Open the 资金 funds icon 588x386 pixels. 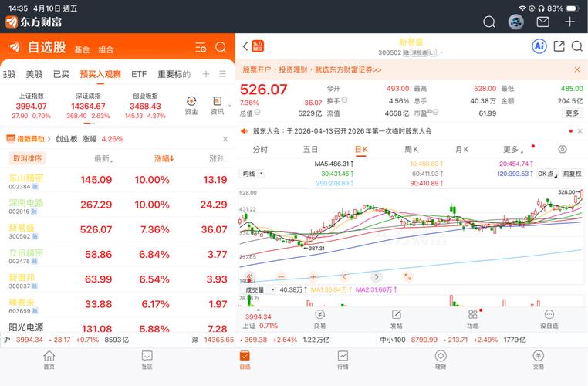pyautogui.click(x=191, y=106)
